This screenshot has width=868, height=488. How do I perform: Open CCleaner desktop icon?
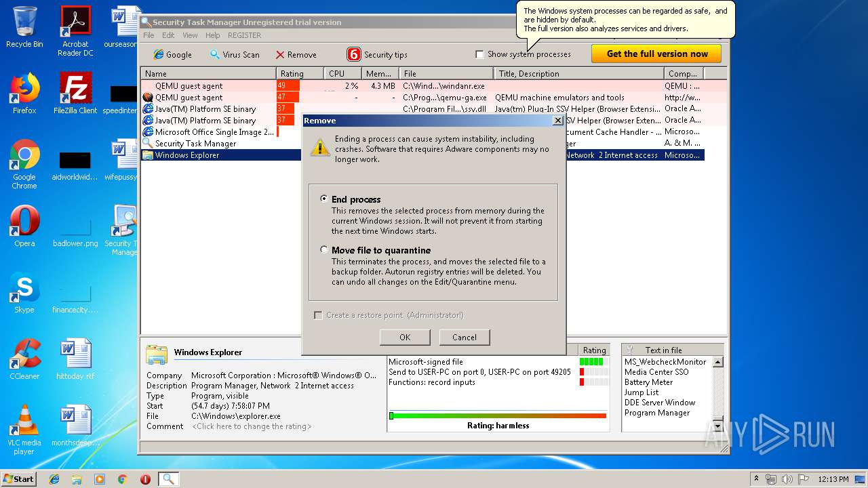click(x=24, y=359)
